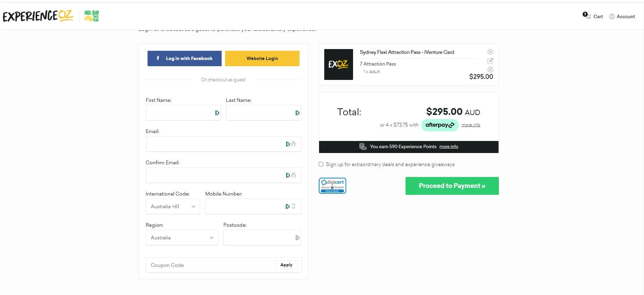
Task: Open Experience Points more info link
Action: coord(448,146)
